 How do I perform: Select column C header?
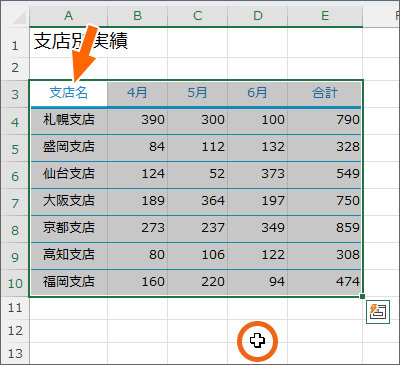click(198, 16)
